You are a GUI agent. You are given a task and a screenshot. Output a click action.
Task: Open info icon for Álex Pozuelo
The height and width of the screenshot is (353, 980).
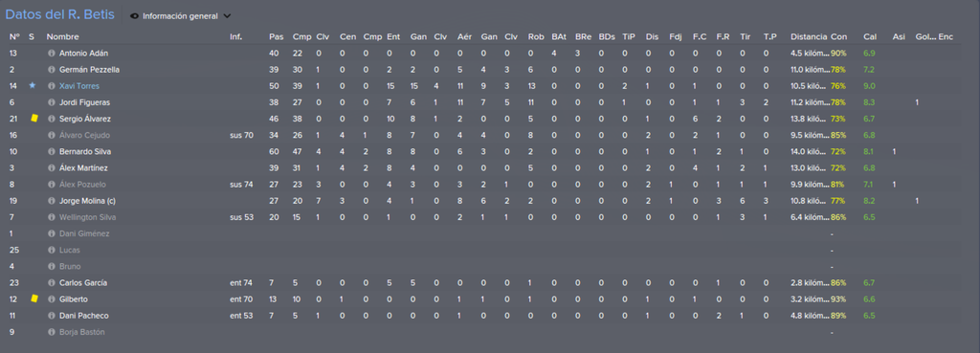click(52, 185)
